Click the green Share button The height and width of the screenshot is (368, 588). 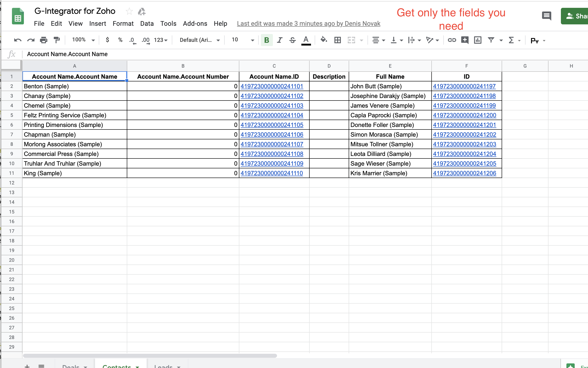click(575, 16)
